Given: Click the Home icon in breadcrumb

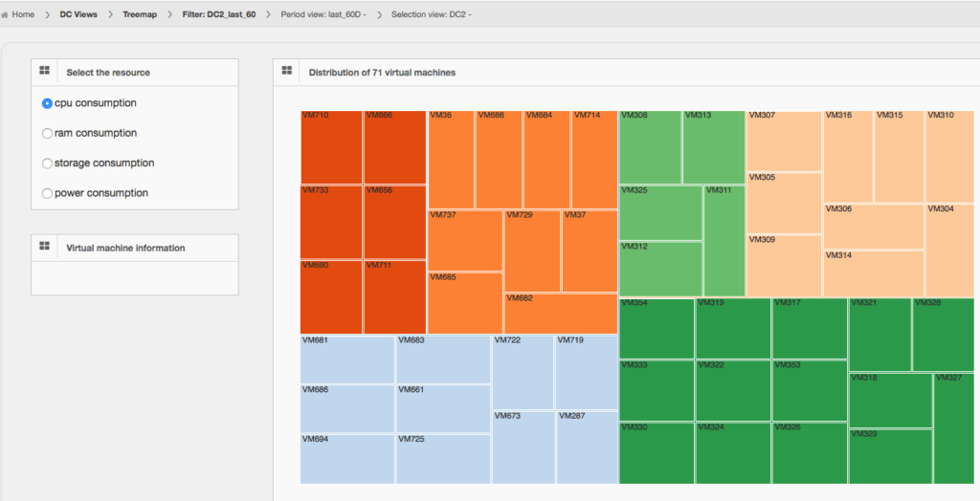Looking at the screenshot, I should click(x=5, y=14).
